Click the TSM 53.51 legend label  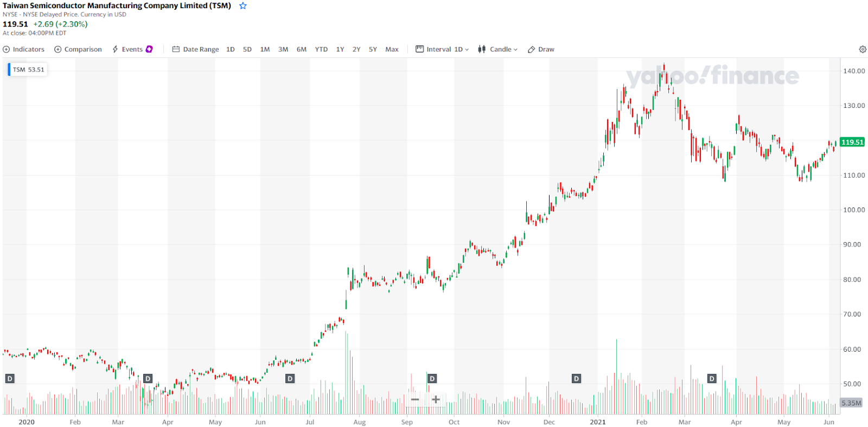28,69
